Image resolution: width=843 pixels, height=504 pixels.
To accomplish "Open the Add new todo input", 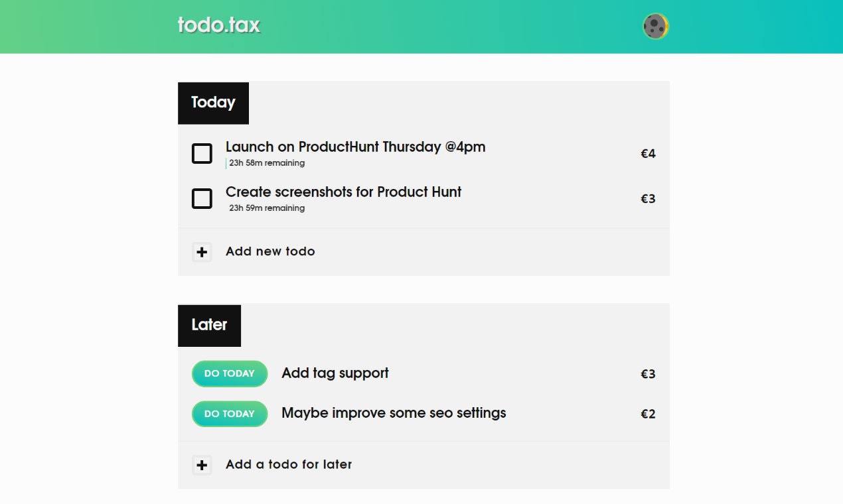I will pyautogui.click(x=269, y=252).
